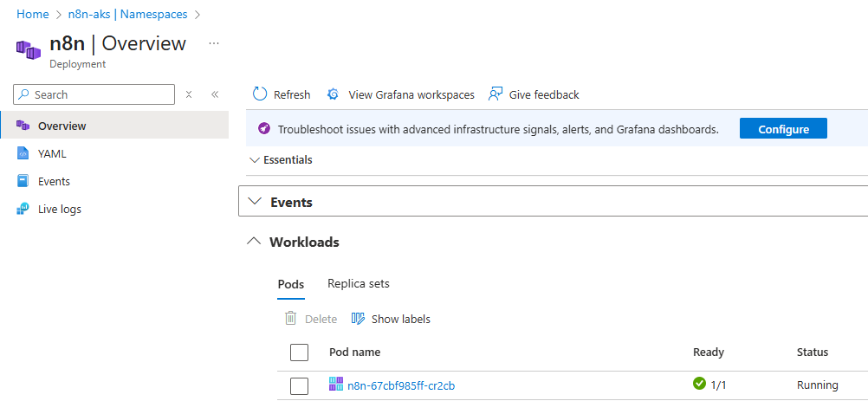Switch to the Pods tab

290,284
